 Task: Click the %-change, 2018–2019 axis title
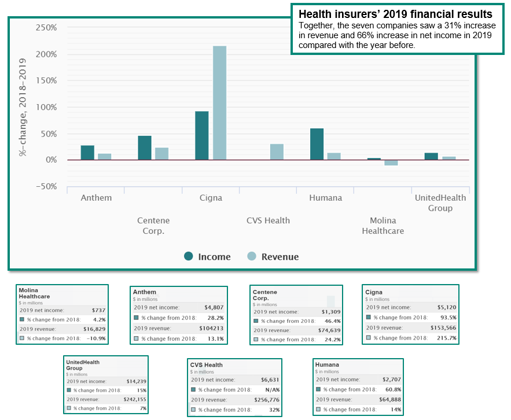pos(23,107)
